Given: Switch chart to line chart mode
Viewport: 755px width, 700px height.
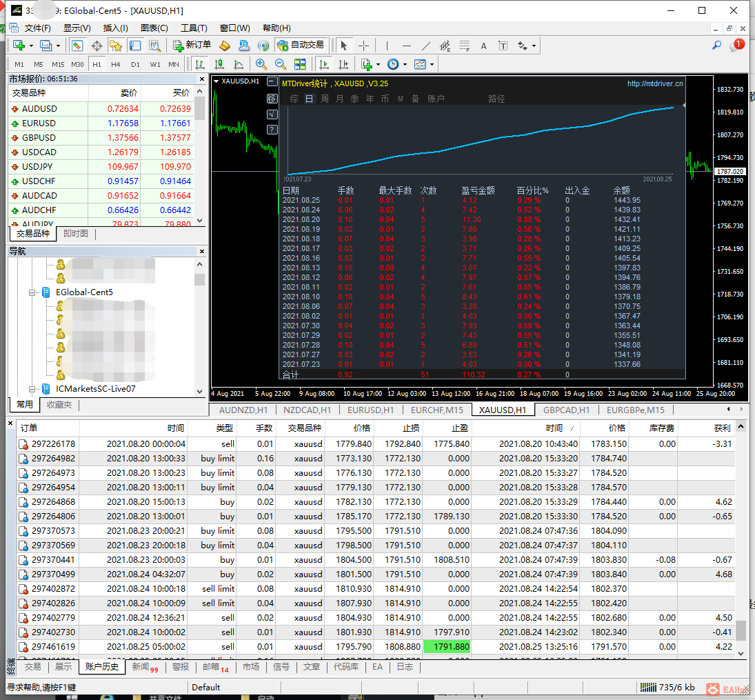Looking at the screenshot, I should [239, 64].
